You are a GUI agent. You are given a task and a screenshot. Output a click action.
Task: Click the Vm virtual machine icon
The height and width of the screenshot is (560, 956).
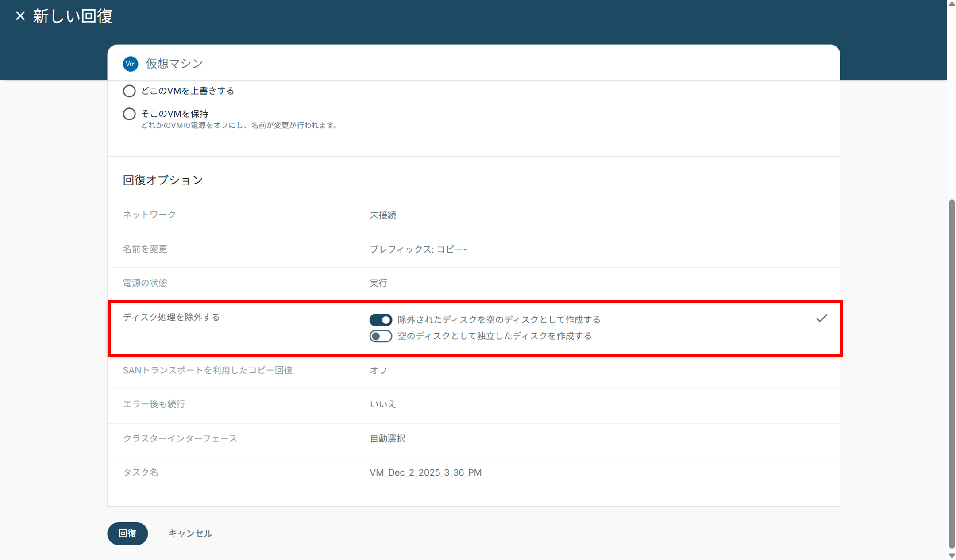coord(130,64)
